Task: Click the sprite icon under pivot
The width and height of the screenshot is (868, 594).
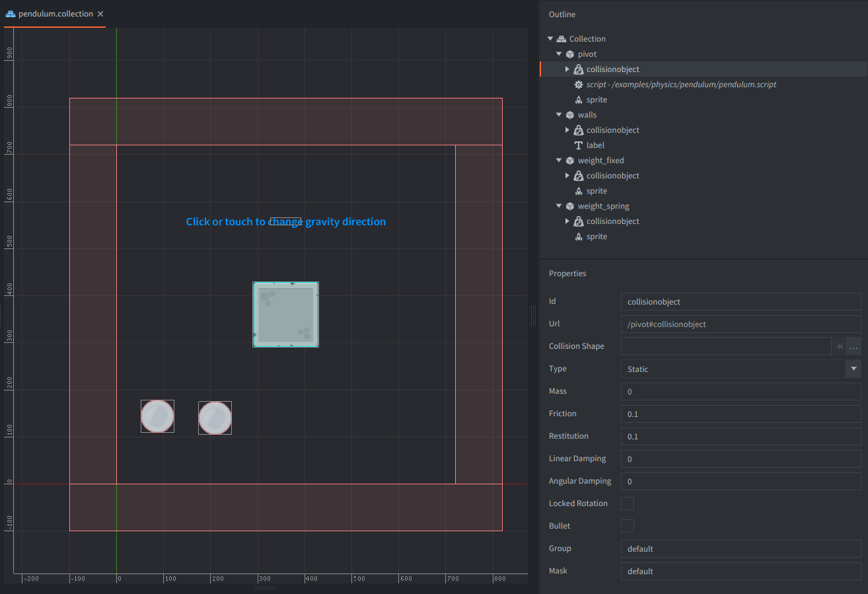Action: (579, 100)
